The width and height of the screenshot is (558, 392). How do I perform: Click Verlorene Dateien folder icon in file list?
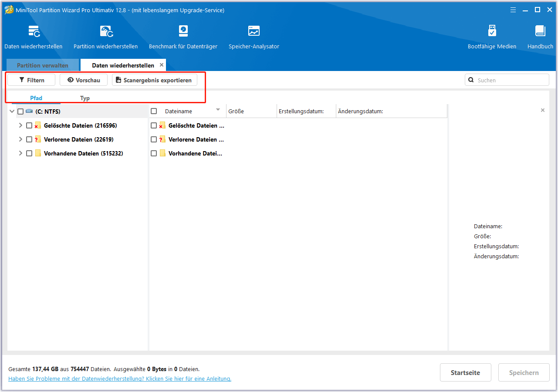tap(162, 139)
